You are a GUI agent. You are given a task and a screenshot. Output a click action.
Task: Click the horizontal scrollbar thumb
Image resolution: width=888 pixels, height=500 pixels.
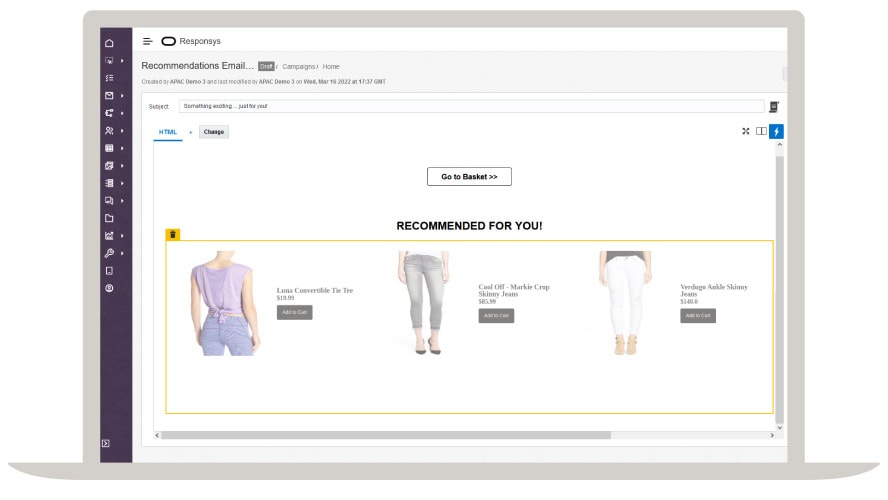click(x=386, y=435)
